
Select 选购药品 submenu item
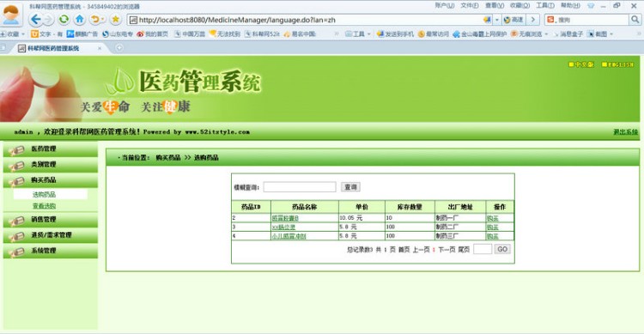pyautogui.click(x=44, y=194)
